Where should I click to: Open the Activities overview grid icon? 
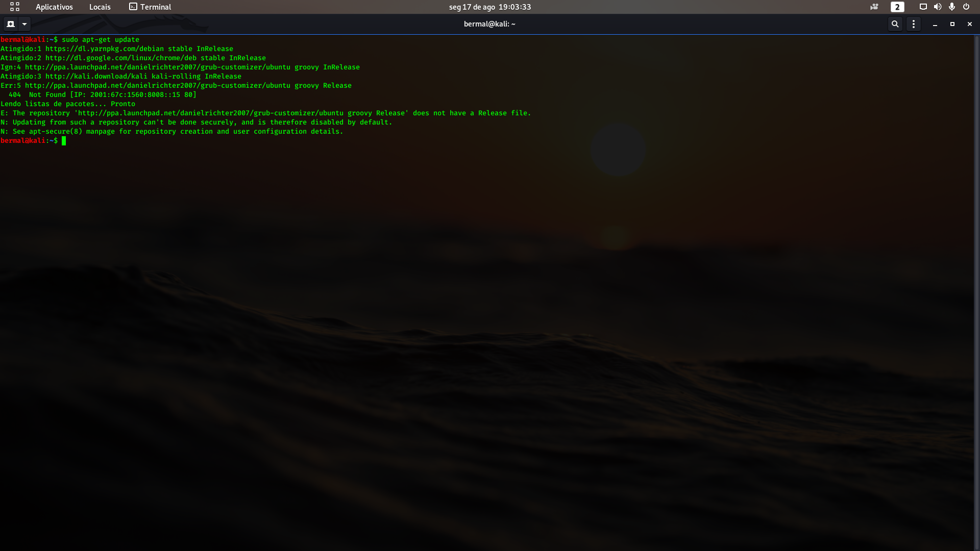[15, 7]
